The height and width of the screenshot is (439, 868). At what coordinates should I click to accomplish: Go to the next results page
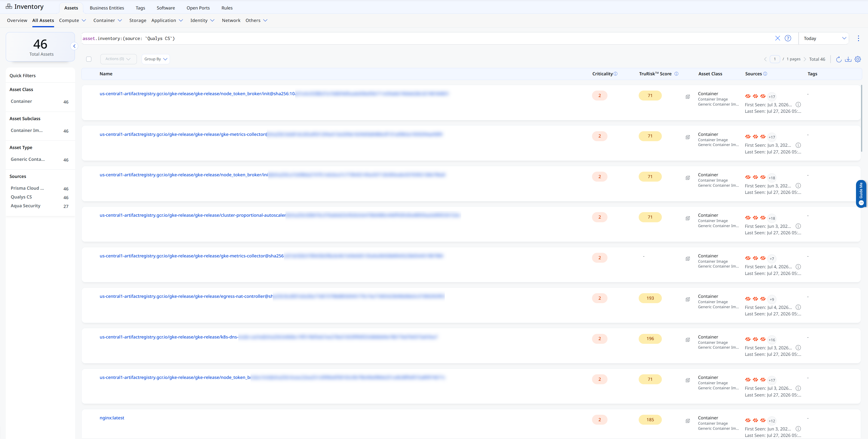[805, 59]
